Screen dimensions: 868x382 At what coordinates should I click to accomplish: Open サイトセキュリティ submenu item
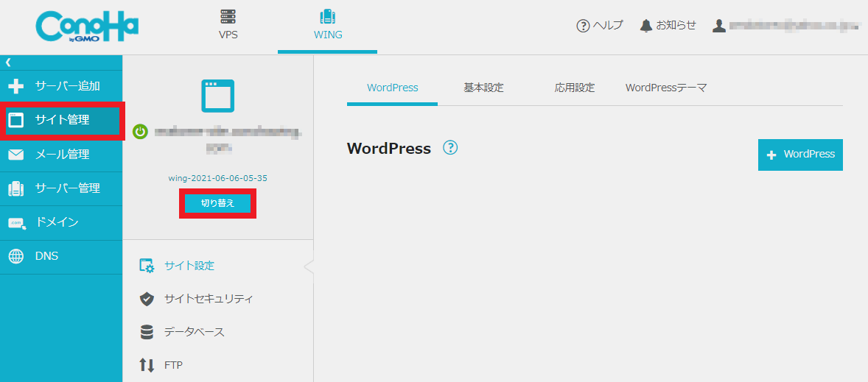[208, 299]
